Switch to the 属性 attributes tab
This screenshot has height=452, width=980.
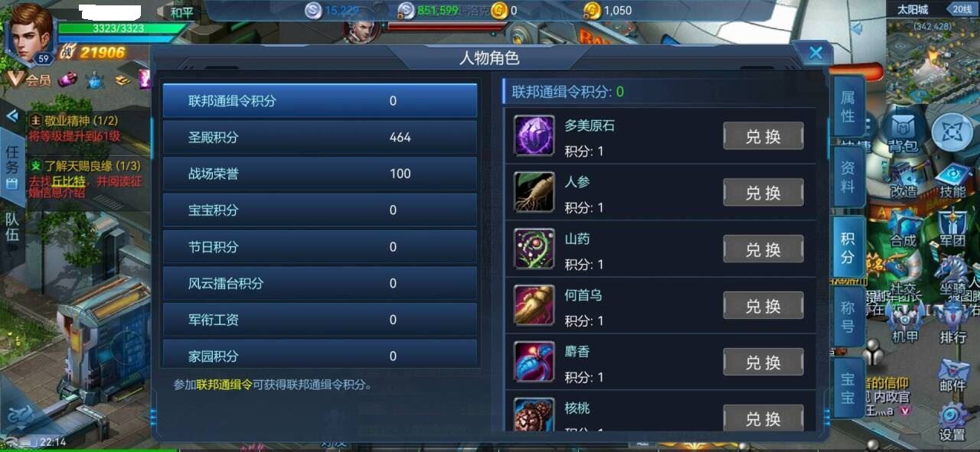[x=848, y=106]
